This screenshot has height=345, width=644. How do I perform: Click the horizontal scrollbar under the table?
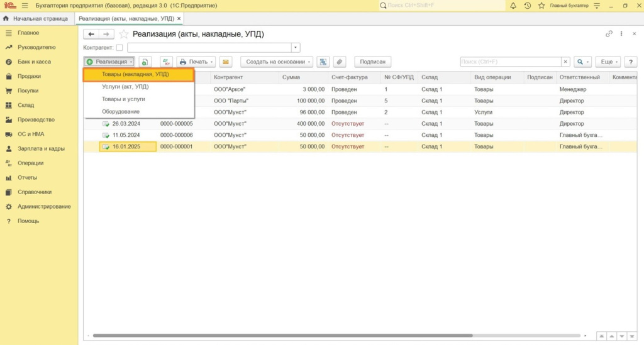pyautogui.click(x=283, y=336)
